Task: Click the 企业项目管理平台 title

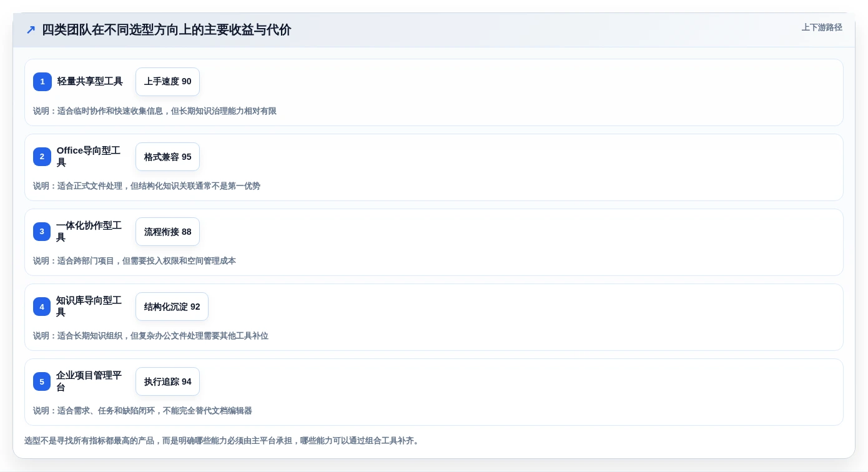Action: coord(89,381)
